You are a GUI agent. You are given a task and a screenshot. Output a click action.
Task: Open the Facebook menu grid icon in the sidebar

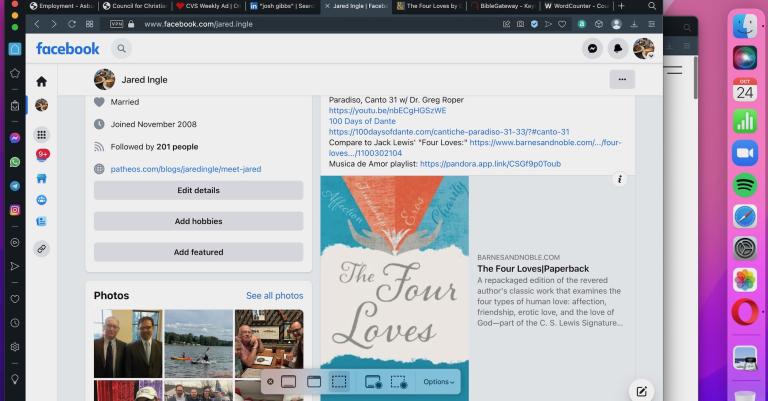coord(42,134)
